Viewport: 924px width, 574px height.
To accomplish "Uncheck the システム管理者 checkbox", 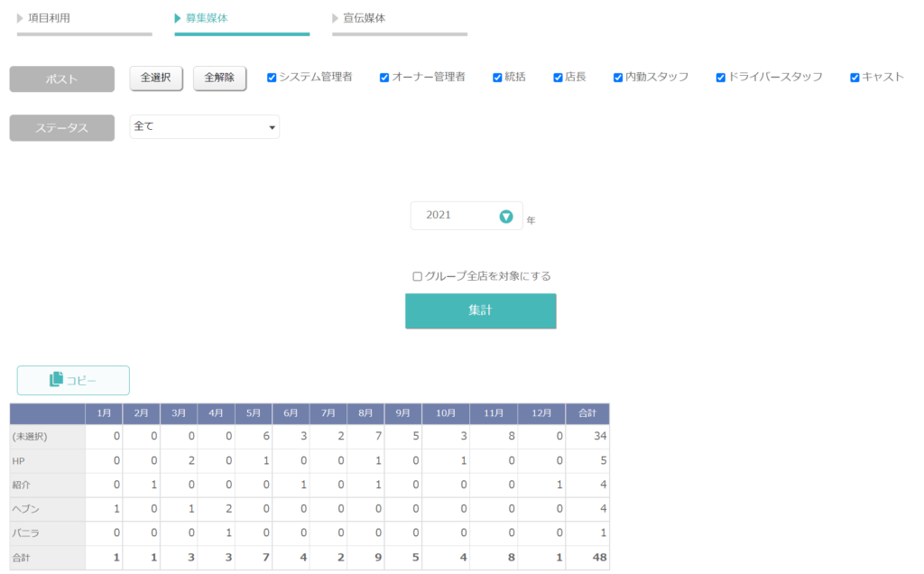I will pos(272,78).
